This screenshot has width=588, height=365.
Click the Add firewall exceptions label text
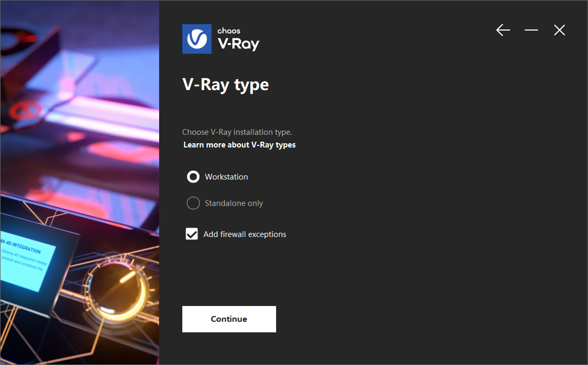[244, 234]
